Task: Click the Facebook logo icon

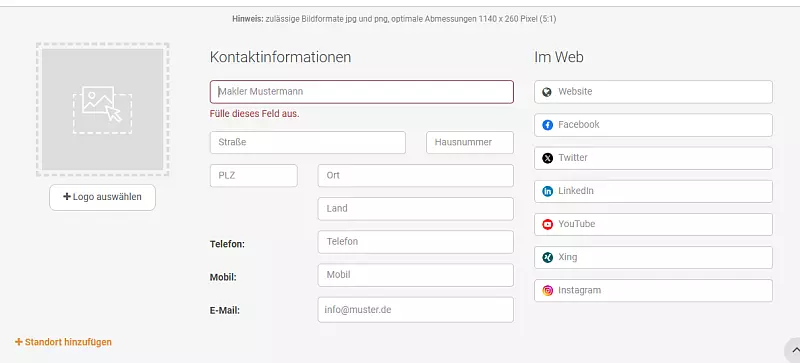Action: tap(547, 125)
